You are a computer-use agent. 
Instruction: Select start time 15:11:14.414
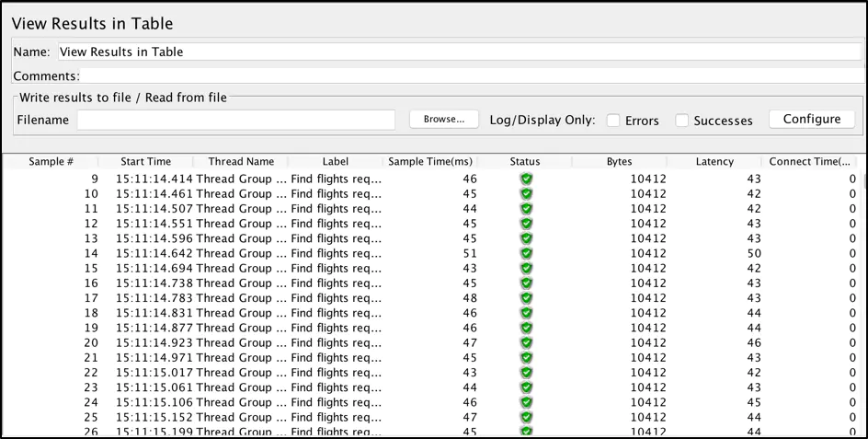point(154,179)
